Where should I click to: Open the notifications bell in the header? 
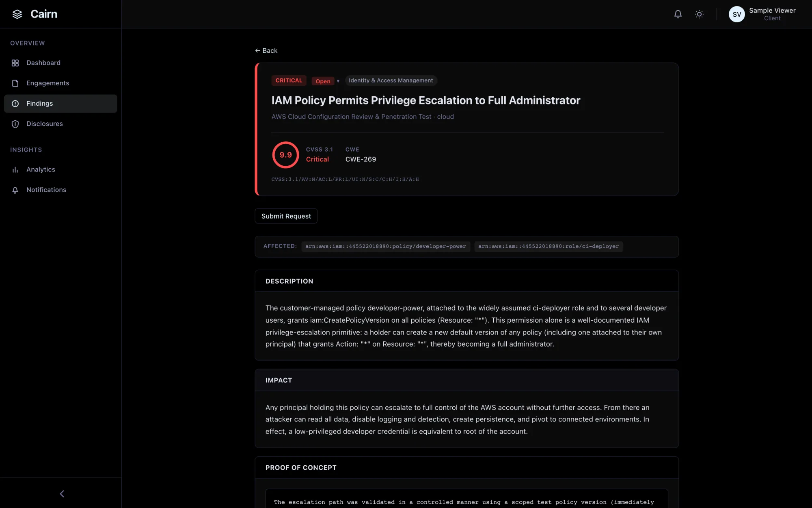coord(678,14)
